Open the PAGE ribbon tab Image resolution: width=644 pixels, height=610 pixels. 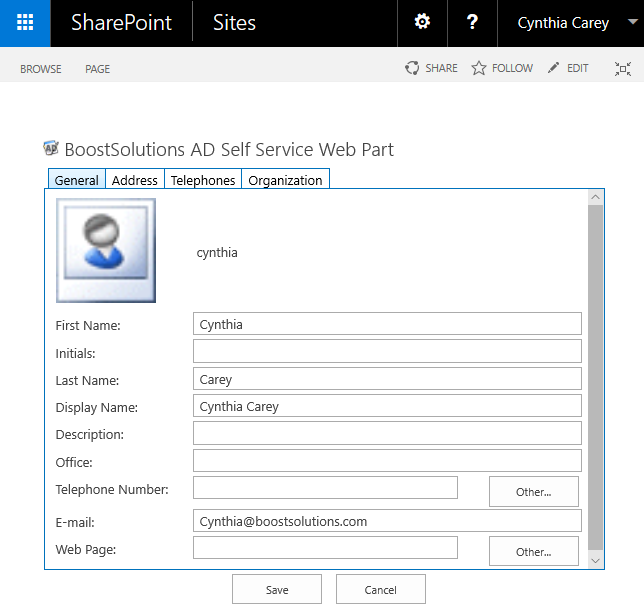97,69
